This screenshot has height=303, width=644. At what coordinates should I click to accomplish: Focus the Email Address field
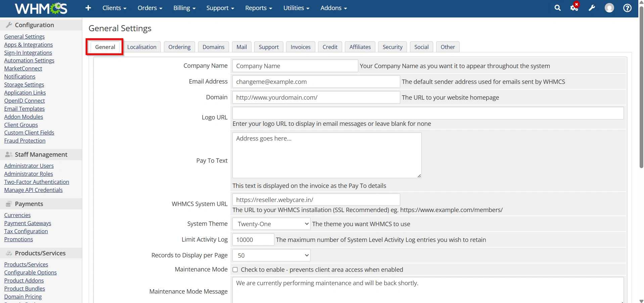pos(316,82)
